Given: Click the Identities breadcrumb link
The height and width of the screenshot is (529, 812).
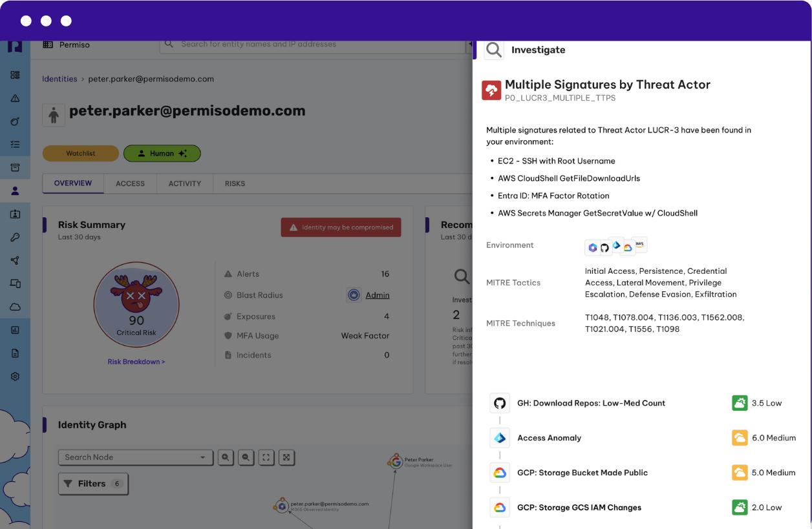Looking at the screenshot, I should pyautogui.click(x=59, y=79).
